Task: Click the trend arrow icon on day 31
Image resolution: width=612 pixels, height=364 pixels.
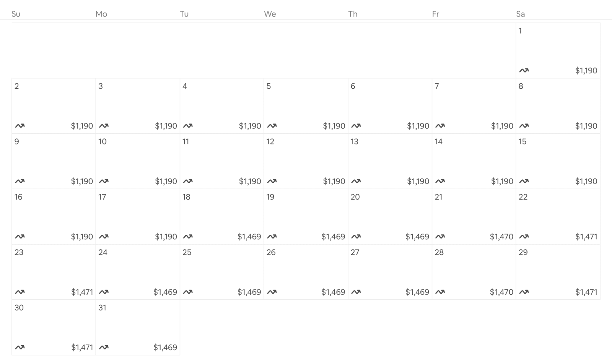Action: point(104,348)
